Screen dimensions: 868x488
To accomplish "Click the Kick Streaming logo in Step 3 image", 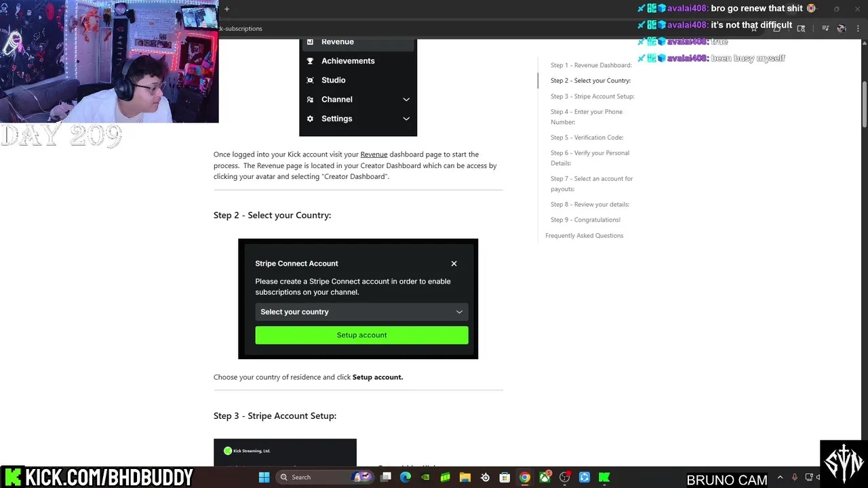I will (x=228, y=451).
